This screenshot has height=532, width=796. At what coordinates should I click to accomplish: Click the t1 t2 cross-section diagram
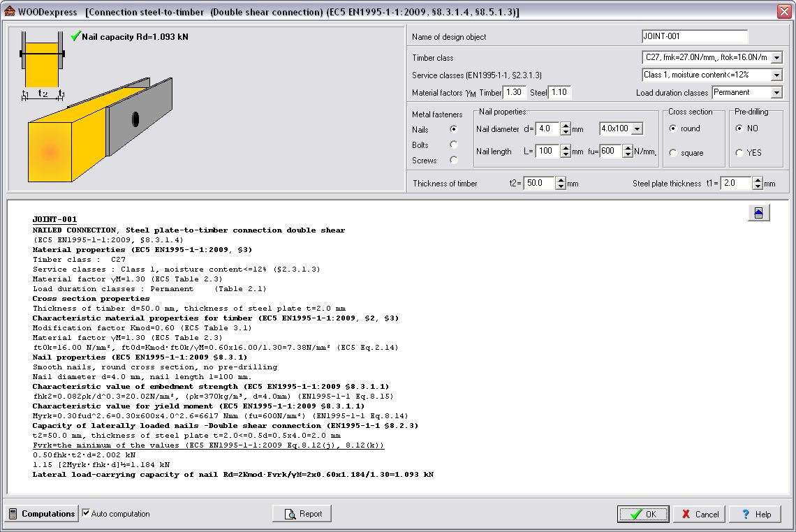tap(42, 66)
